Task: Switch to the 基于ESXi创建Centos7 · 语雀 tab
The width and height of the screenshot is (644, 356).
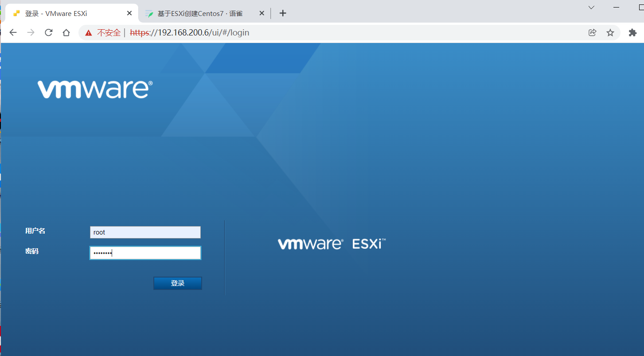Action: click(x=205, y=13)
